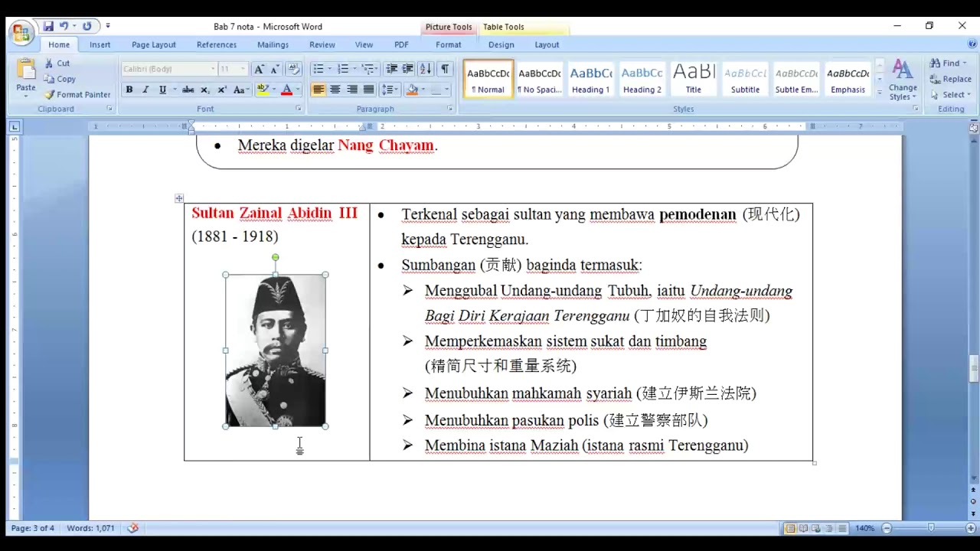Click the Words: 1,071 count
Screen dimensions: 980x551
90,528
